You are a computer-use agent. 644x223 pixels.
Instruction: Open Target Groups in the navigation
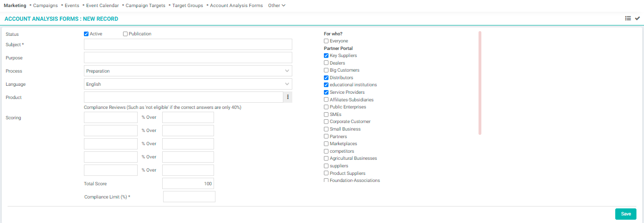tap(188, 6)
